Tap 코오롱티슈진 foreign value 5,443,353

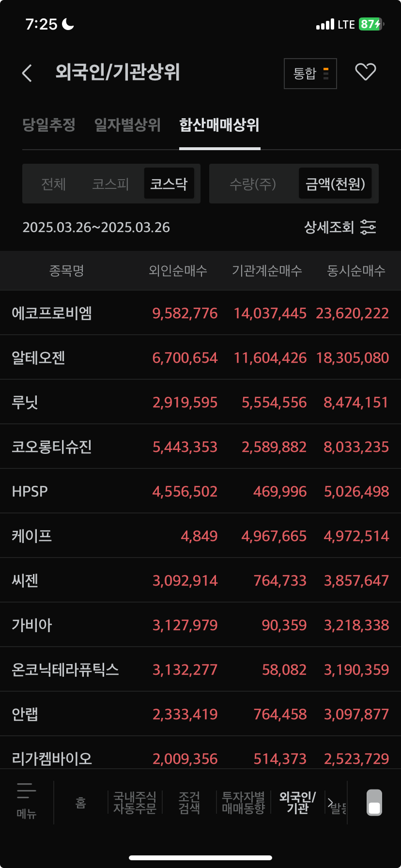point(185,447)
